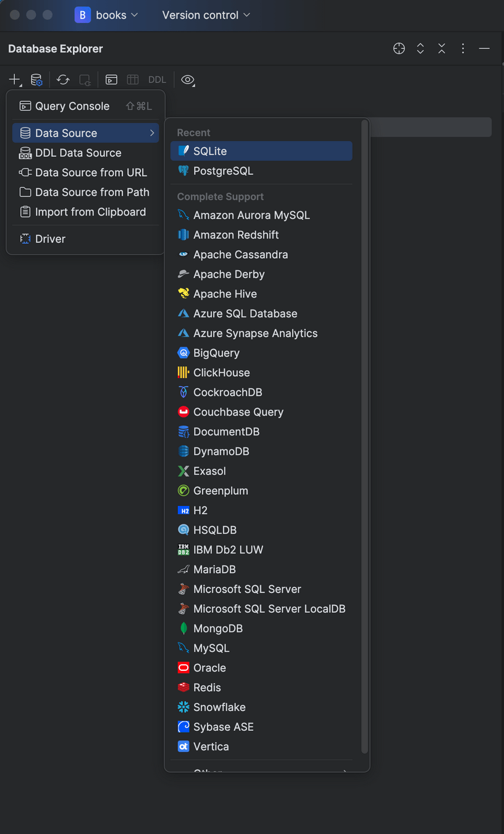Click the HSQLDB icon
Screen dimensions: 504x834
tap(183, 530)
